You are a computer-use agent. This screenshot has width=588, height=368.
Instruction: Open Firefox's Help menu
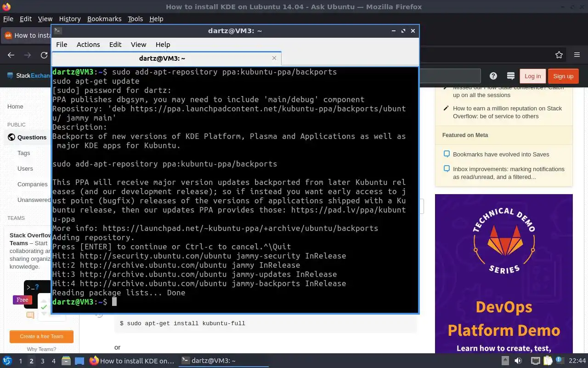click(156, 19)
